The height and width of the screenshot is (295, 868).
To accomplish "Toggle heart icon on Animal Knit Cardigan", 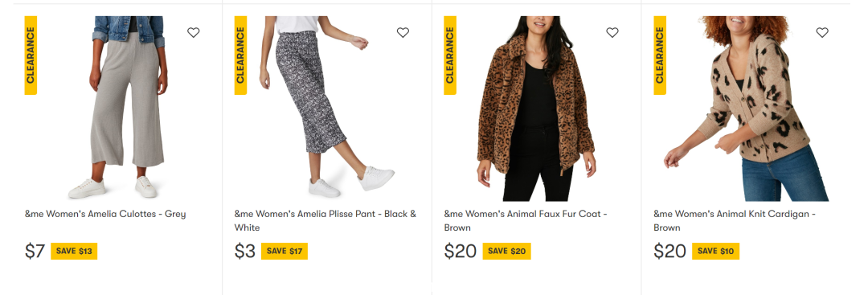I will pyautogui.click(x=822, y=33).
